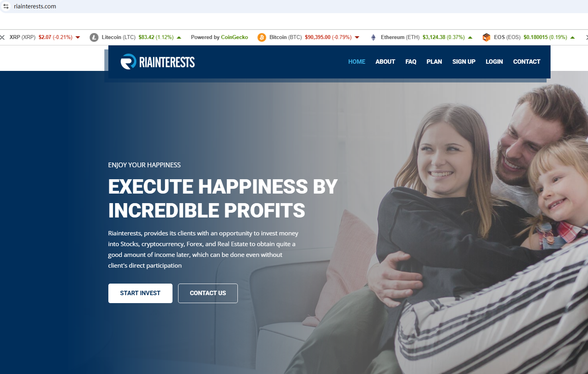Click green up arrow beside Ethereum price
This screenshot has width=588, height=374.
click(x=470, y=37)
